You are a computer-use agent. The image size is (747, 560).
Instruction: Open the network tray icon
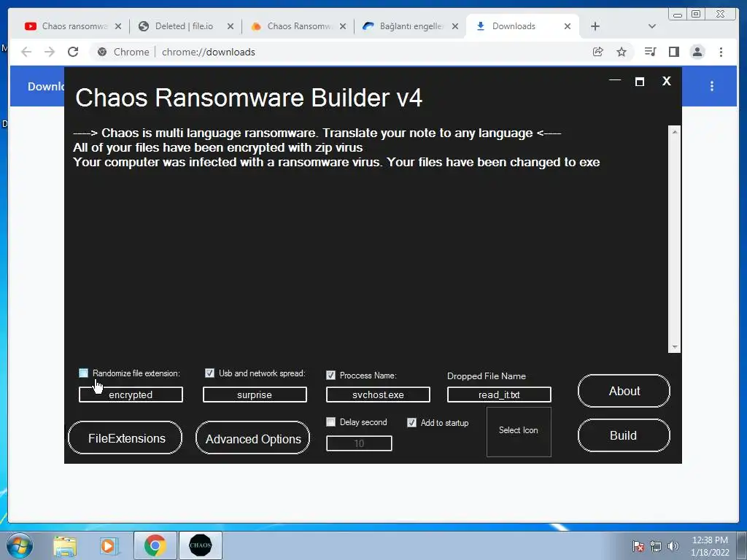click(x=656, y=546)
